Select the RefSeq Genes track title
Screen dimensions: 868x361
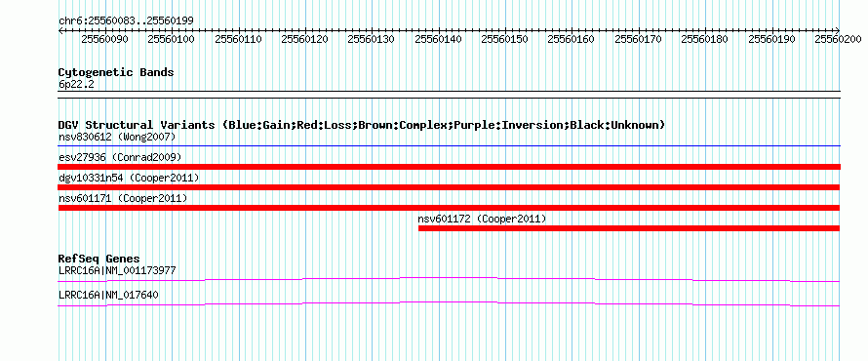(99, 259)
